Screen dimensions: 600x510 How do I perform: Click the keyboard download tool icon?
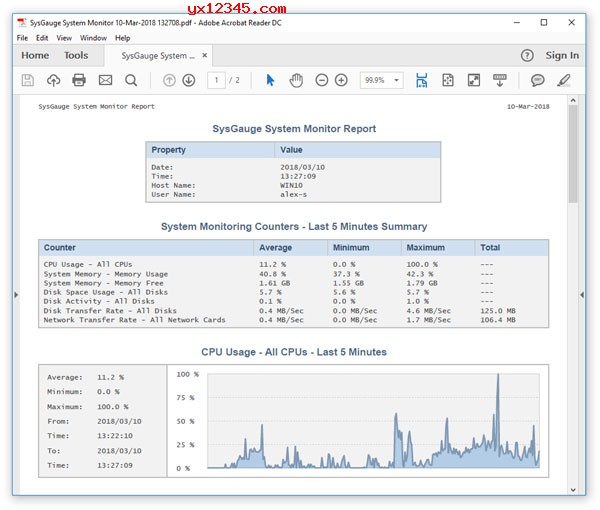[x=500, y=80]
